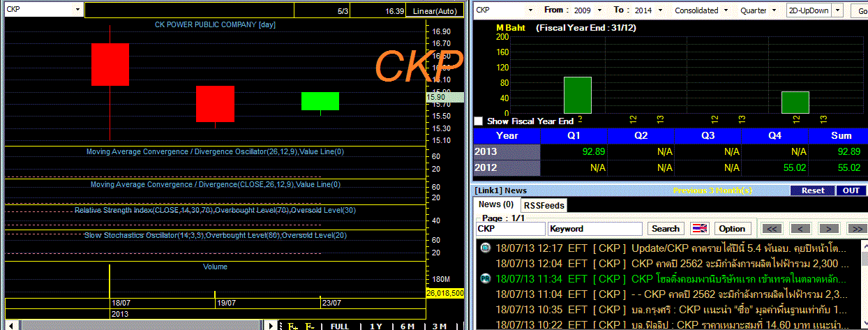Click the 23/07 green candlestick
Screen dimensions: 868x330
pos(320,101)
